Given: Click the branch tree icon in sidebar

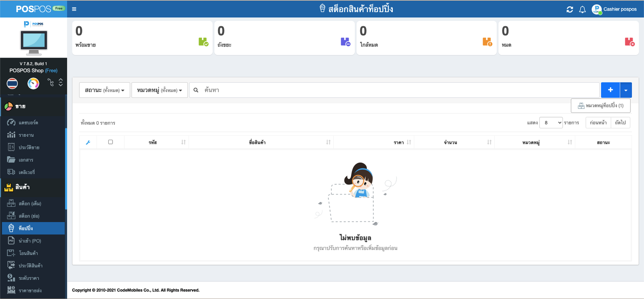Looking at the screenshot, I should click(x=50, y=83).
